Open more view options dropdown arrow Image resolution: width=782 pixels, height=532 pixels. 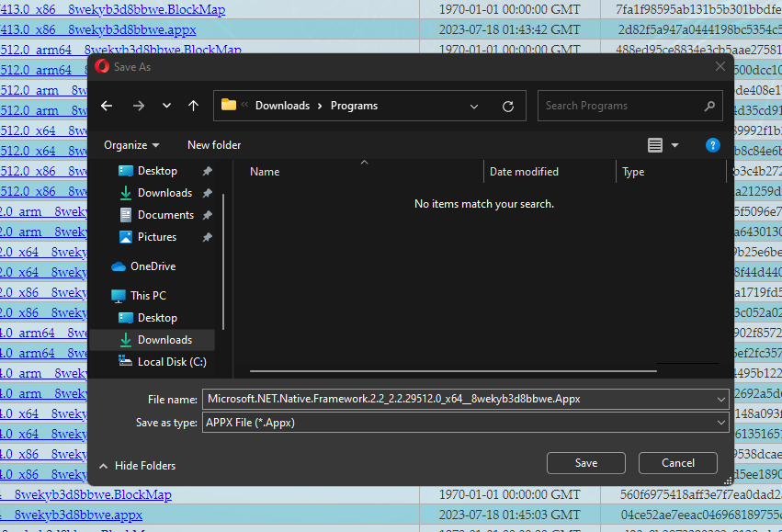tap(674, 145)
